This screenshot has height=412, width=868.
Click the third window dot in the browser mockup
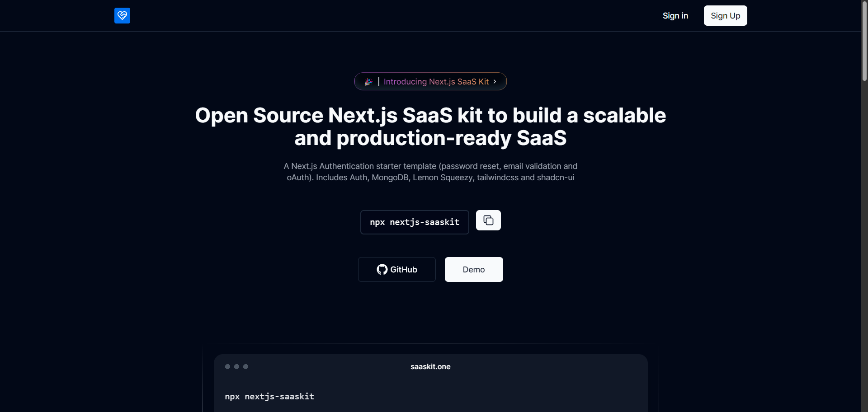tap(245, 366)
